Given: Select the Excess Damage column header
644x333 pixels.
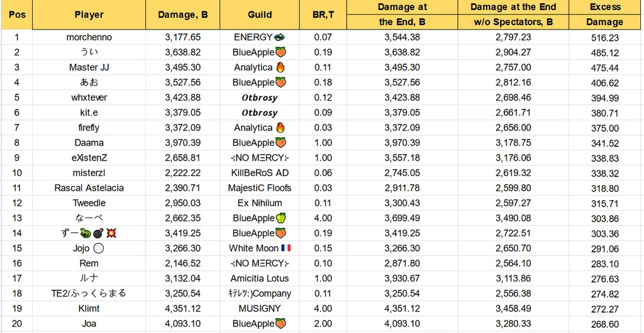Looking at the screenshot, I should pos(606,15).
